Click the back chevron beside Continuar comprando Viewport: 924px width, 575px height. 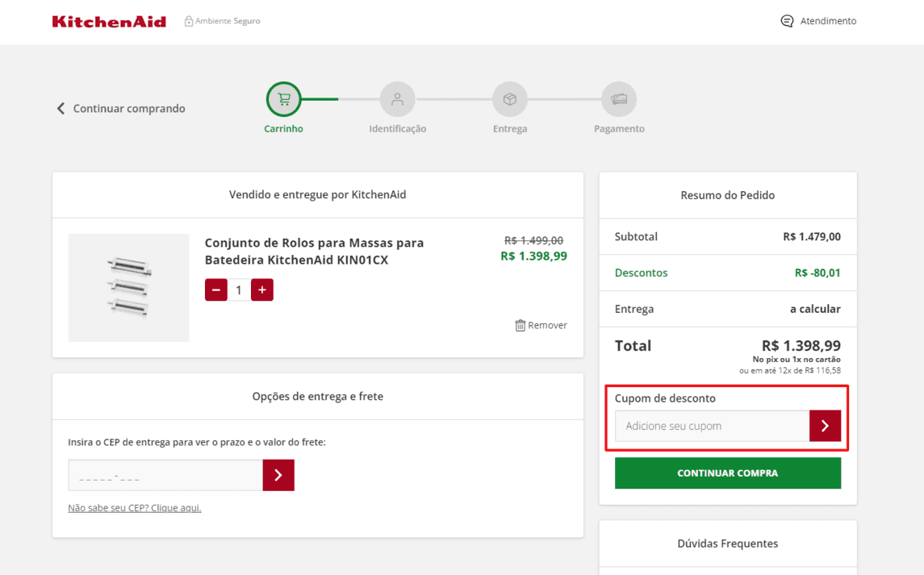(61, 108)
